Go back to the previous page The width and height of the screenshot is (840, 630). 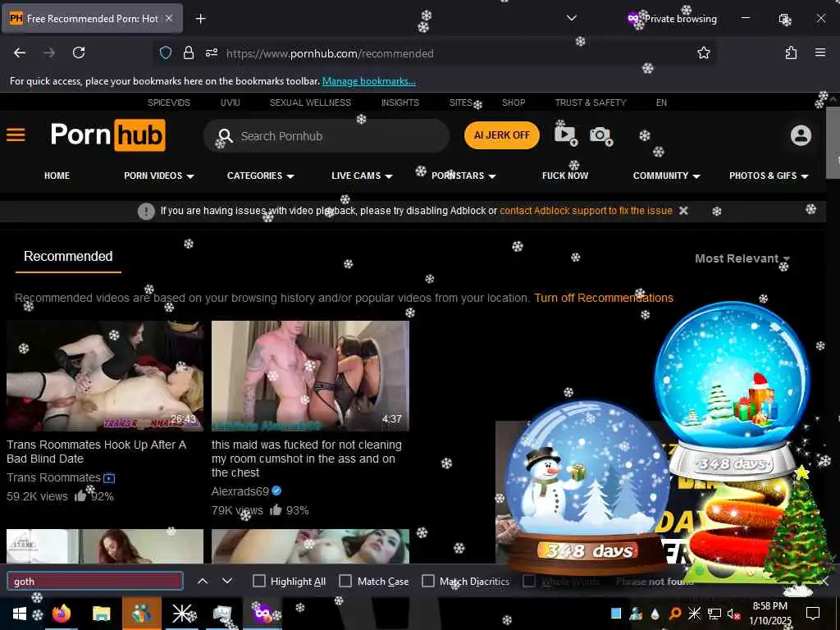click(x=20, y=52)
